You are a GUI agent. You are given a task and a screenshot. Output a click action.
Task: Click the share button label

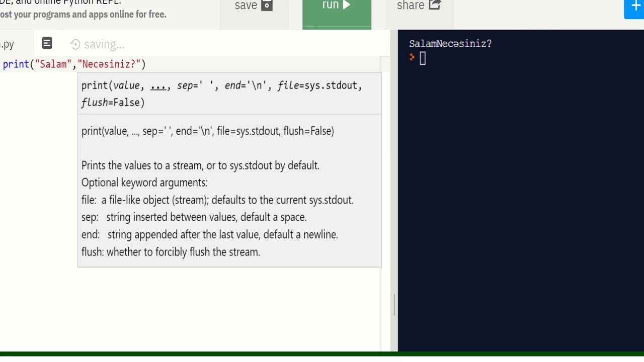[411, 6]
